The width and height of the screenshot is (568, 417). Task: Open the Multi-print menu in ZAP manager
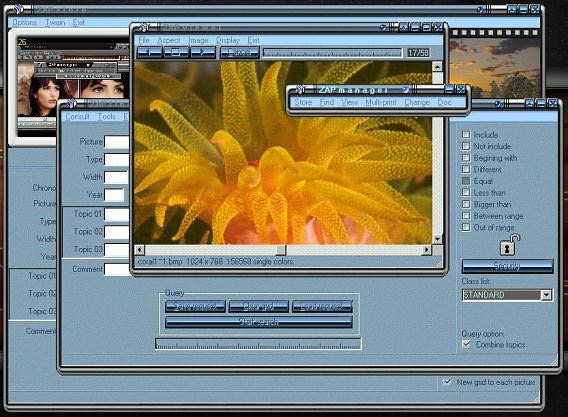pyautogui.click(x=381, y=102)
